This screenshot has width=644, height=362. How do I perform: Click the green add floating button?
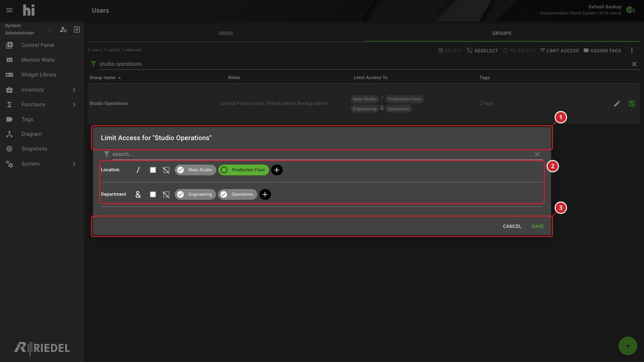628,346
